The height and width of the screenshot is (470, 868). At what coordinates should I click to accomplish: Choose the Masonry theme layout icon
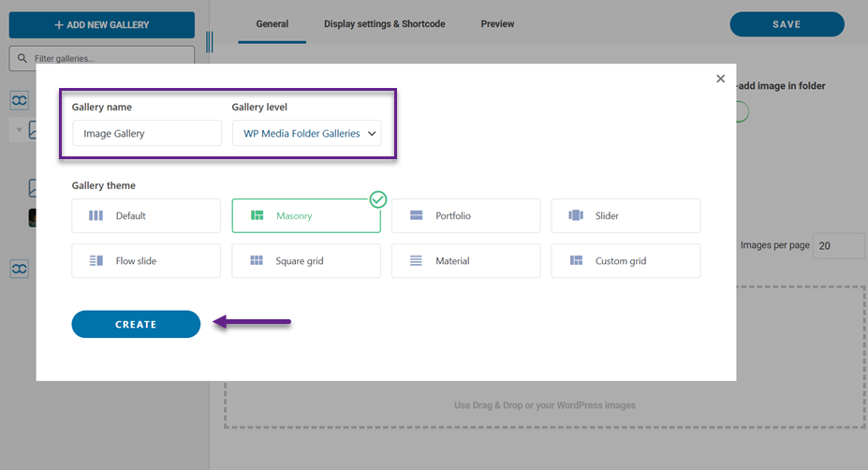[x=257, y=216]
